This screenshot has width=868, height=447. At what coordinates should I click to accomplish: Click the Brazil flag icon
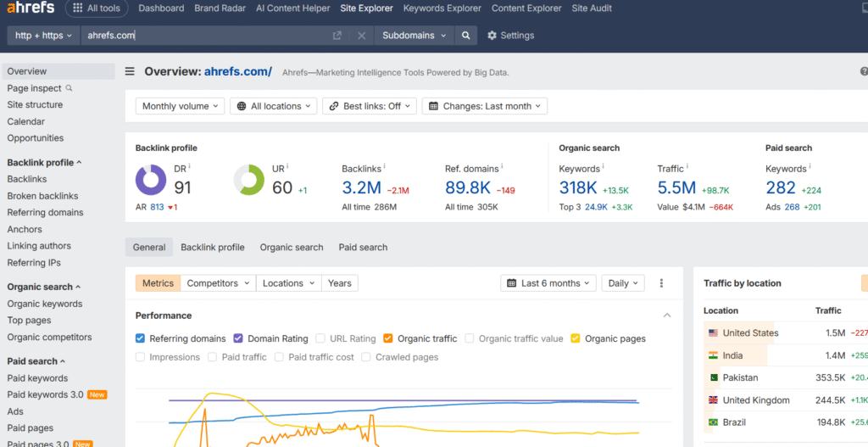(x=713, y=422)
